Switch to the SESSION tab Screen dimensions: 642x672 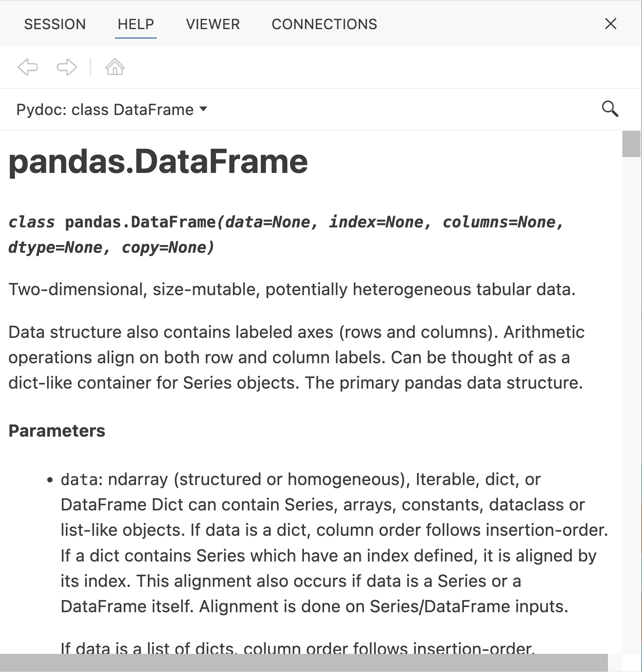click(55, 24)
